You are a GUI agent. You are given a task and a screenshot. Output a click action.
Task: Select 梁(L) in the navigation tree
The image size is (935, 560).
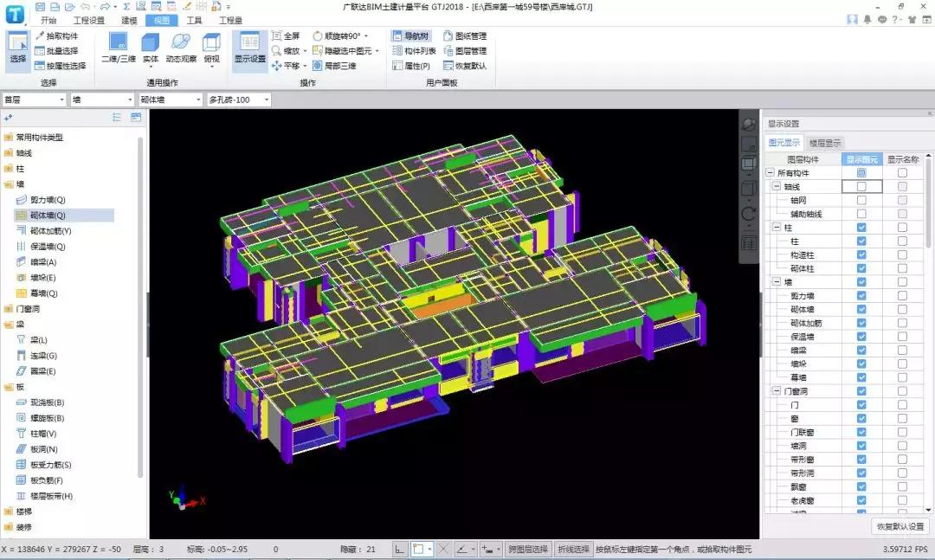point(38,340)
